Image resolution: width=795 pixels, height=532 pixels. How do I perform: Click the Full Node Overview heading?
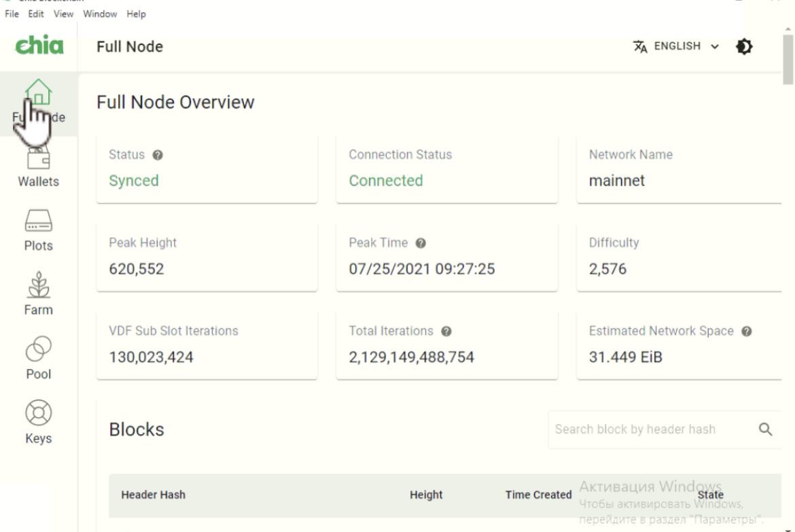(x=175, y=103)
